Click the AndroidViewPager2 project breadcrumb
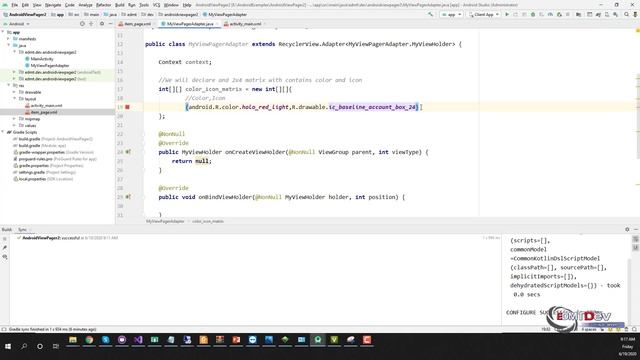Image resolution: width=640 pixels, height=360 pixels. [x=24, y=14]
